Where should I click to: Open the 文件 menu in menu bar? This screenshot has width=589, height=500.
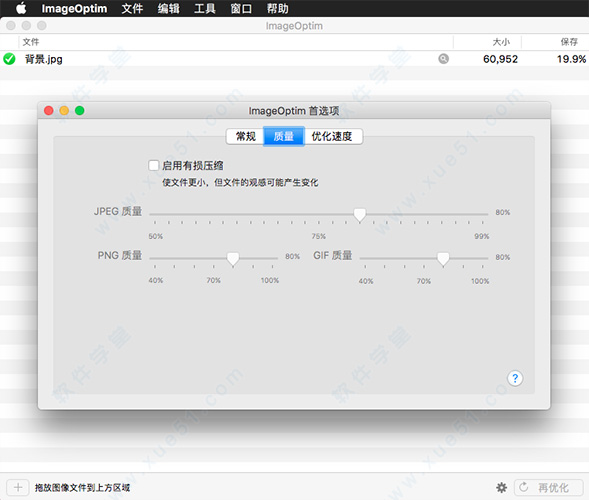(132, 8)
